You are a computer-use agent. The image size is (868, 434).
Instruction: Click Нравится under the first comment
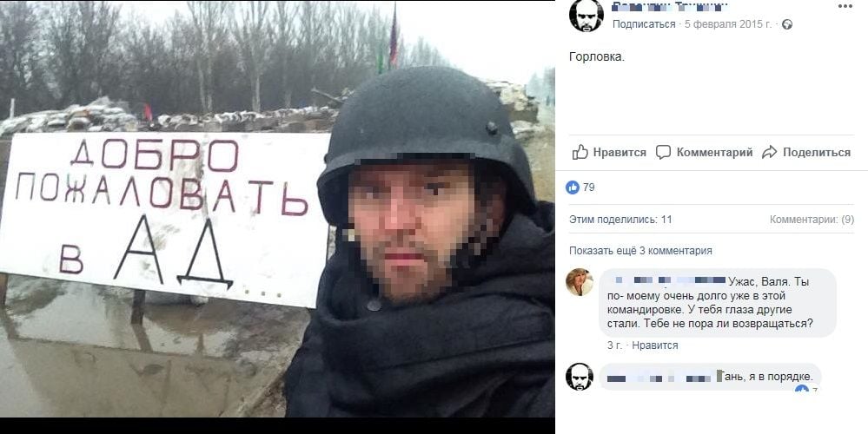(655, 345)
